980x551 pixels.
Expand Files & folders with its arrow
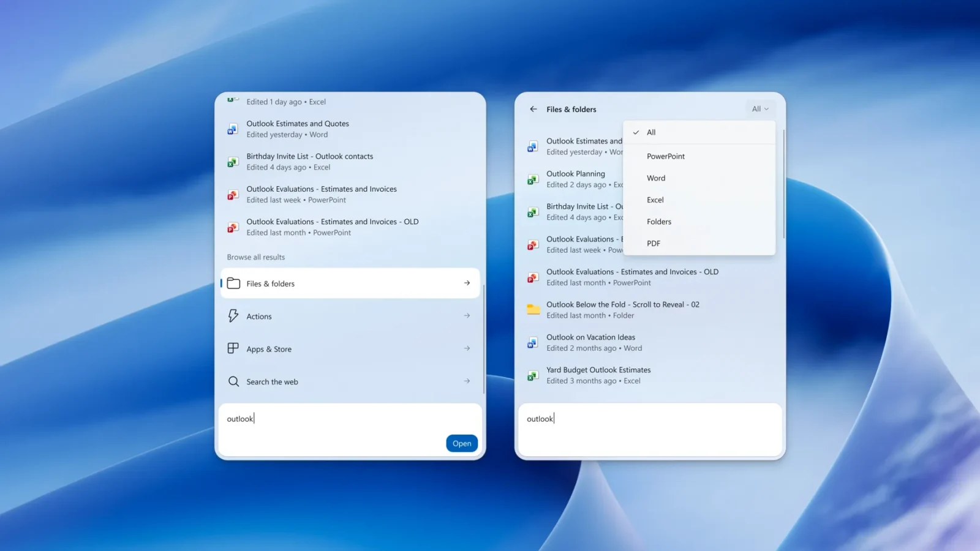click(x=467, y=283)
